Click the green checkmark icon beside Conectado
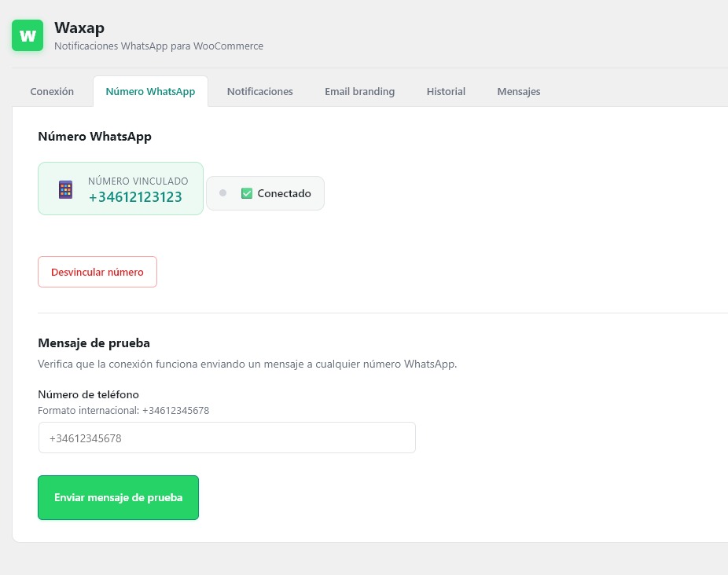The height and width of the screenshot is (575, 728). tap(247, 193)
